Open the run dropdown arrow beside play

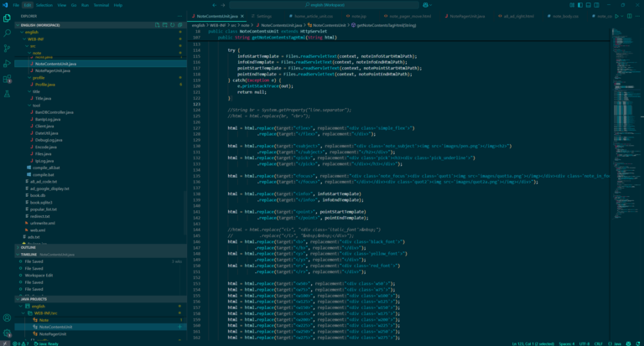coord(622,16)
